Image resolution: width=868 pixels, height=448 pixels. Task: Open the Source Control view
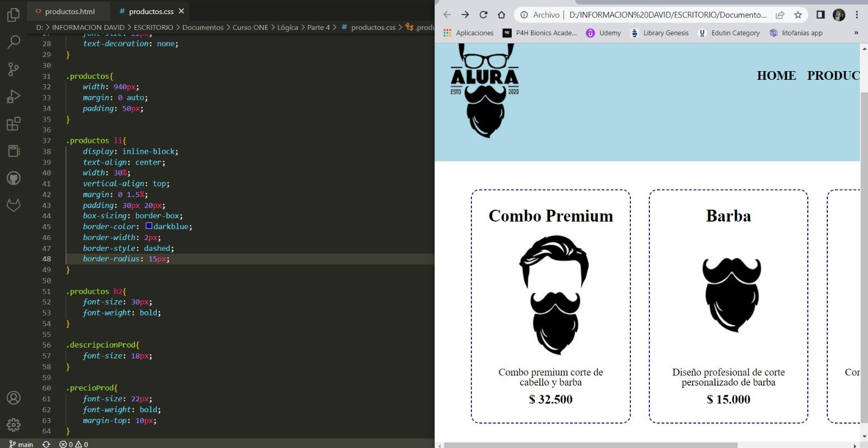coord(14,69)
